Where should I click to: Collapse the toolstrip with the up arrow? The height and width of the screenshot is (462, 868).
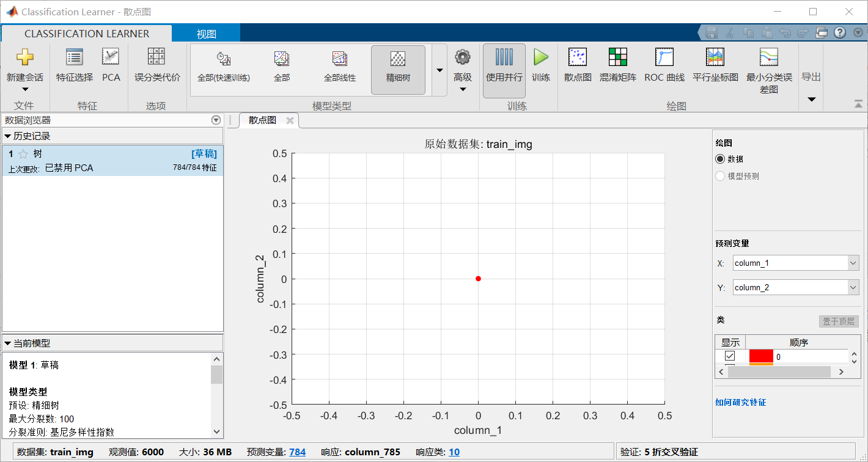[x=859, y=104]
